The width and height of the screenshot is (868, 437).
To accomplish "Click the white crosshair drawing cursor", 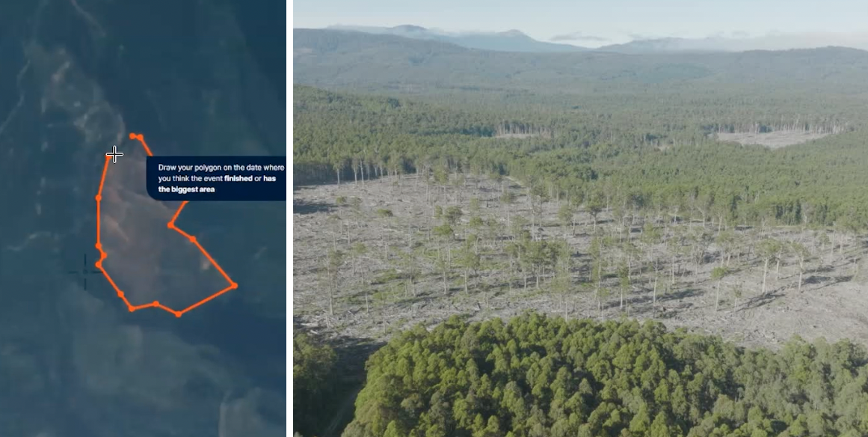I will click(114, 155).
